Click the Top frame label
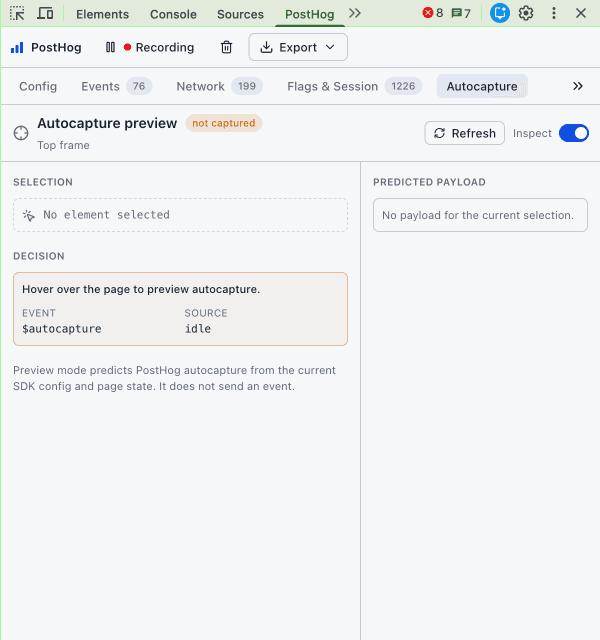This screenshot has height=640, width=600. click(63, 145)
